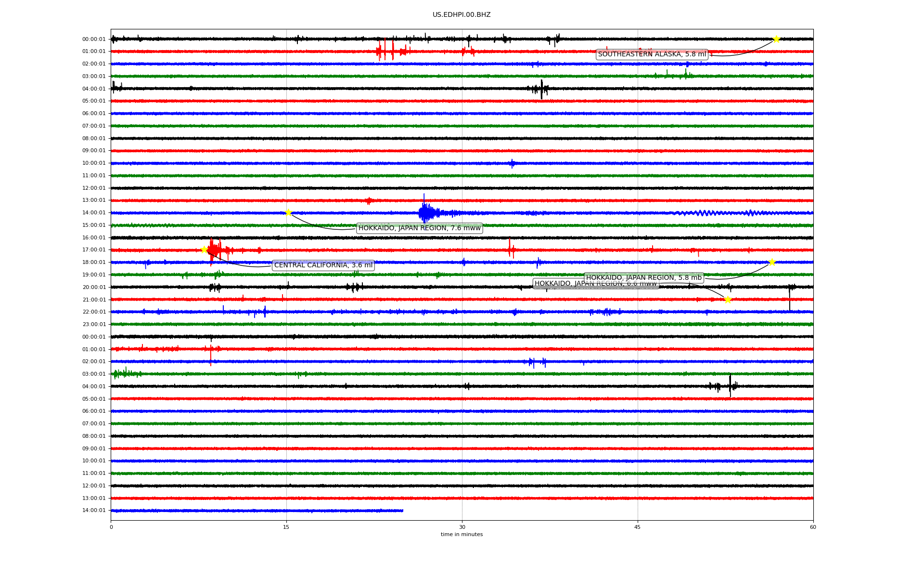This screenshot has height=578, width=924.
Task: Click the yellow star on the 17:00:01 red trace
Action: (204, 250)
